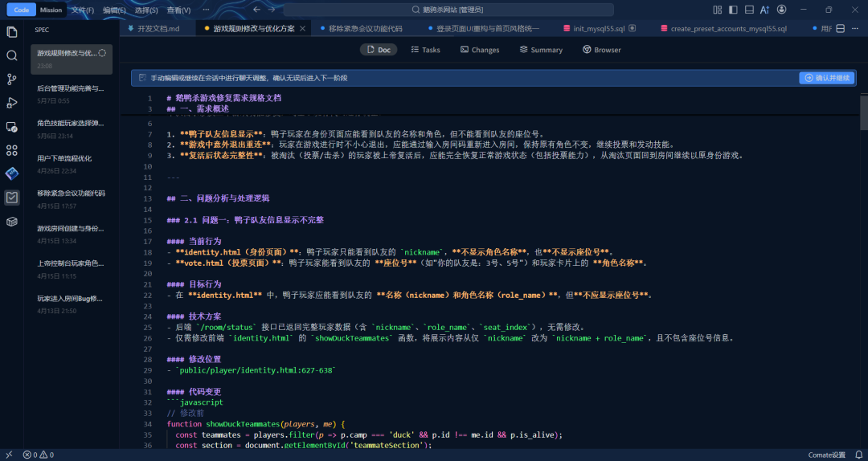Image resolution: width=868 pixels, height=461 pixels.
Task: Go forward with the right arrow
Action: click(x=272, y=10)
